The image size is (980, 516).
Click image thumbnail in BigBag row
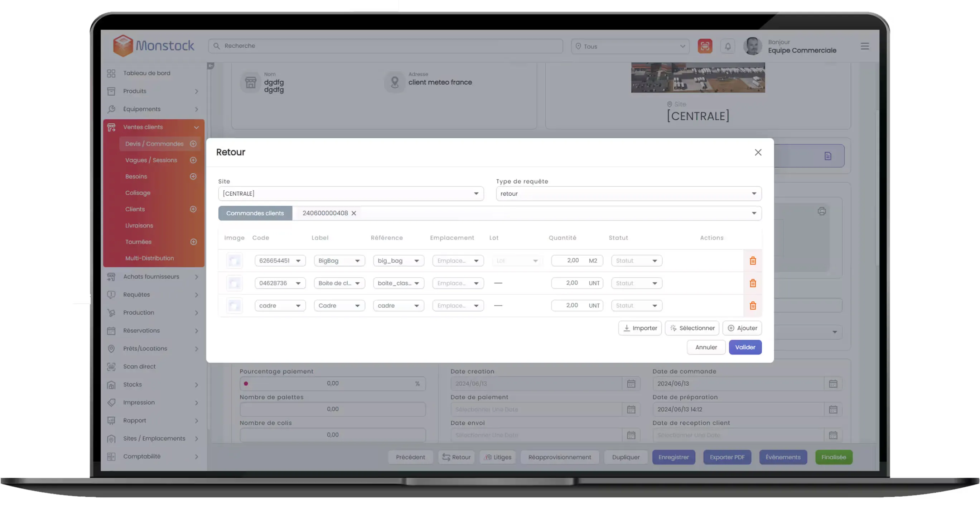[x=234, y=261]
